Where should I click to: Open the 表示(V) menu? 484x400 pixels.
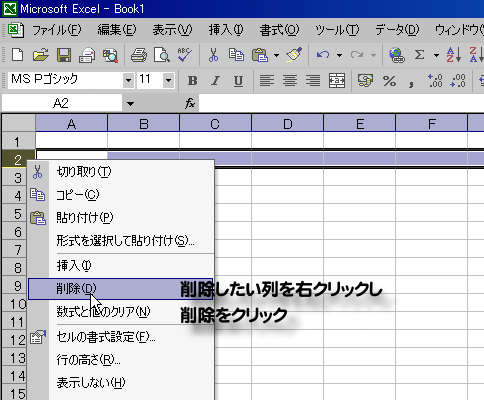tap(173, 30)
